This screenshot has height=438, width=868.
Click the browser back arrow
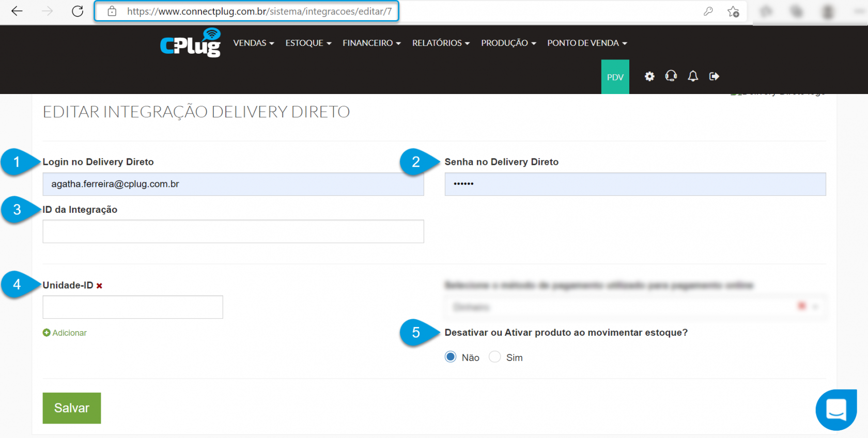click(x=17, y=11)
